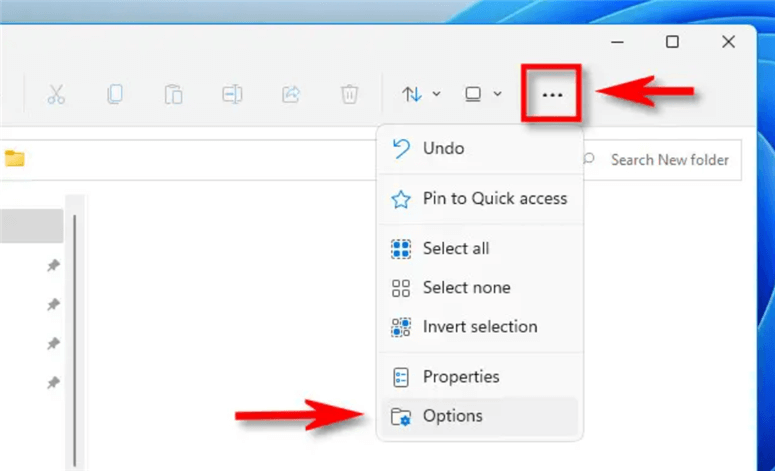This screenshot has width=775, height=471.
Task: Select the highlighted sidebar item
Action: pos(31,226)
